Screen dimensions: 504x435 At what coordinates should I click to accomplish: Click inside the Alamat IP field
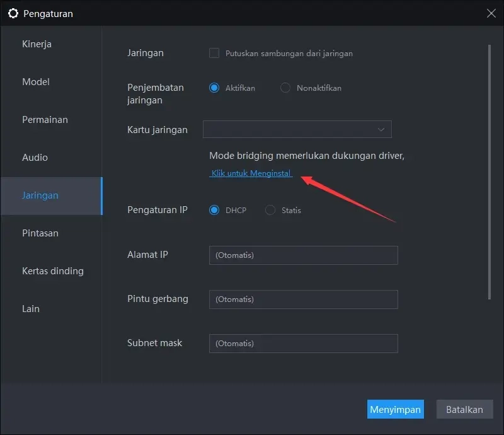(303, 255)
